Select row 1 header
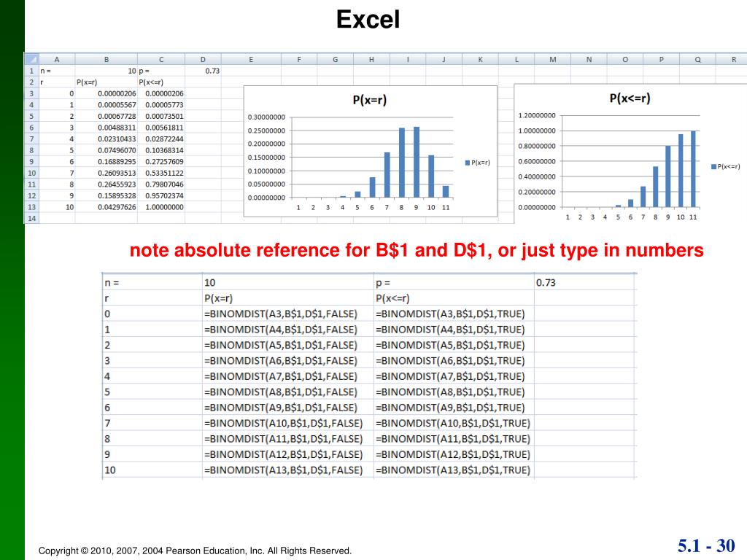The image size is (747, 560). pyautogui.click(x=31, y=71)
